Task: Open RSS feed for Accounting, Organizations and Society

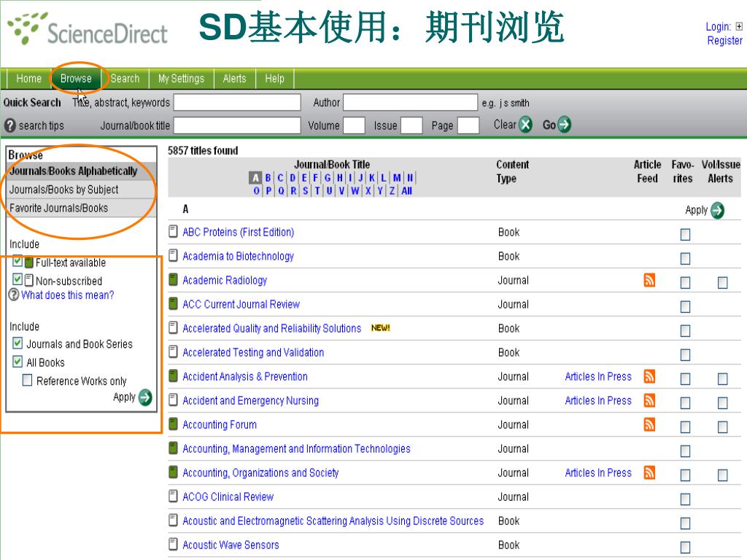Action: (x=649, y=472)
